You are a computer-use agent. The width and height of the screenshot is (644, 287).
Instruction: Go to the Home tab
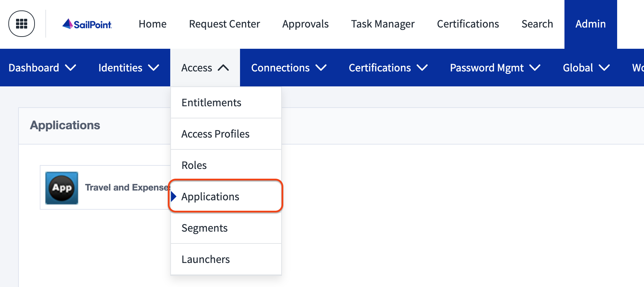(152, 24)
